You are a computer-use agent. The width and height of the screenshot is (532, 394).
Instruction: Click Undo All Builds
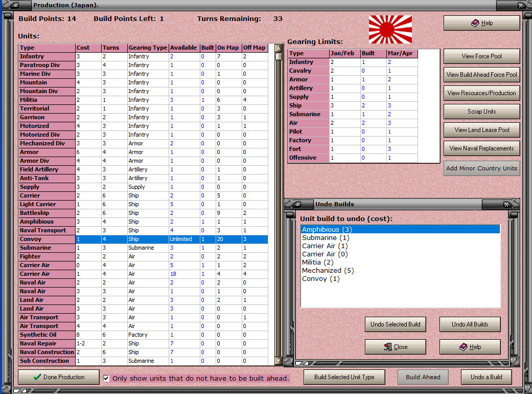470,324
